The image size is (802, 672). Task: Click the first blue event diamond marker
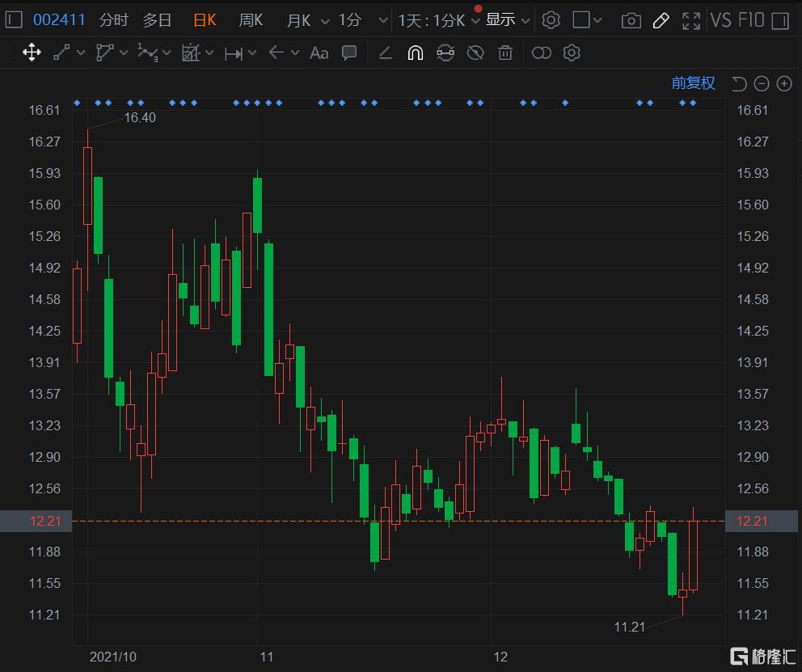coord(77,103)
